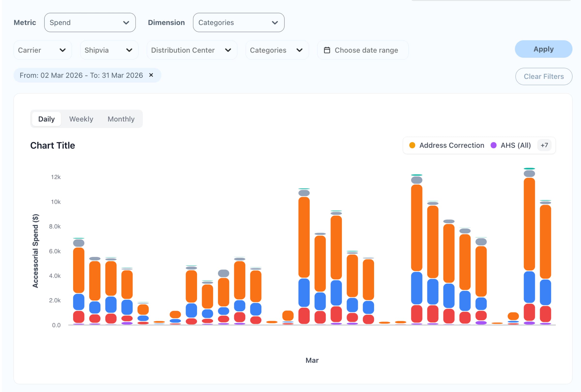The image size is (581, 392).
Task: Click the orange Address Correction legend dot
Action: pyautogui.click(x=412, y=145)
